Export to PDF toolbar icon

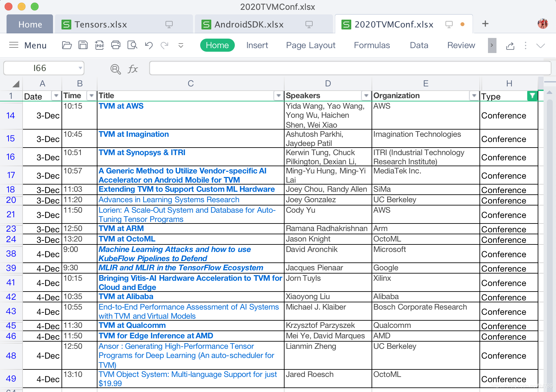point(99,45)
